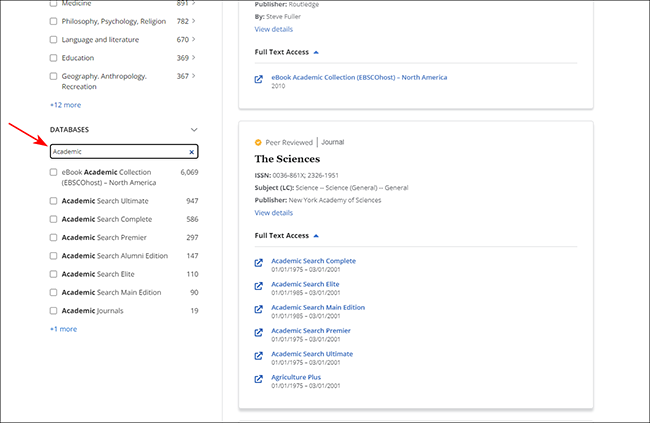
Task: Open Academic Search Premier full text link
Action: click(311, 331)
